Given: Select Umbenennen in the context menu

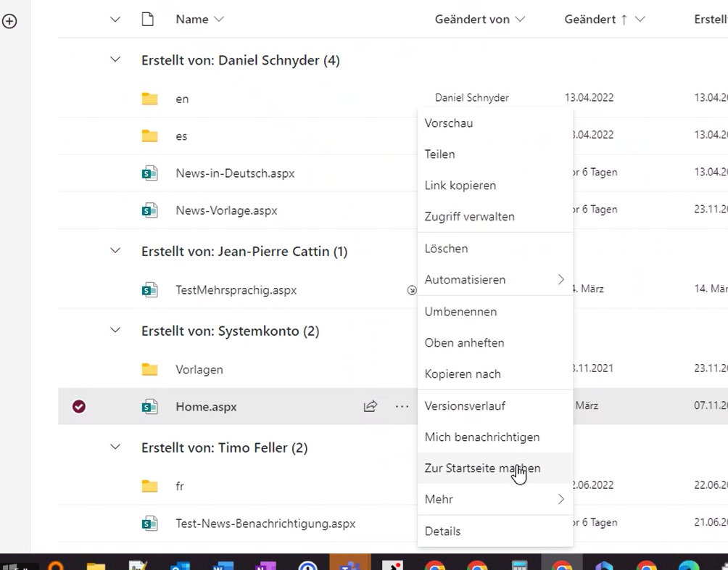Looking at the screenshot, I should click(x=495, y=311).
